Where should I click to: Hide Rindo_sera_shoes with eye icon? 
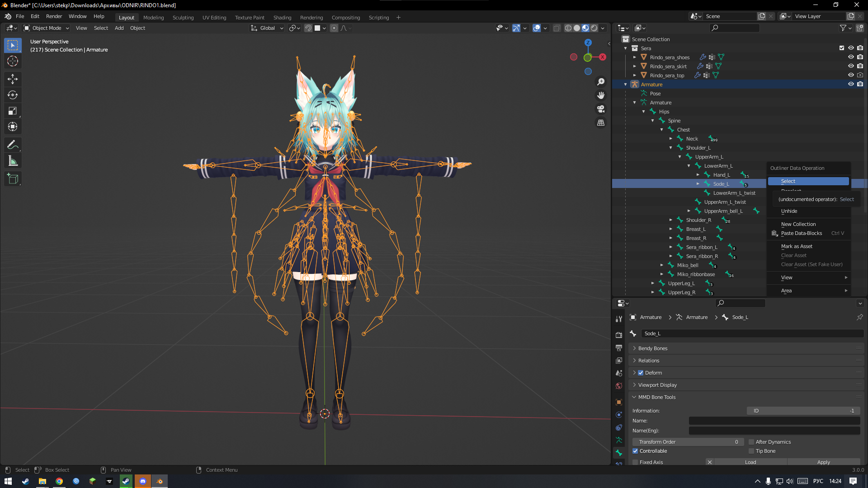(x=851, y=57)
